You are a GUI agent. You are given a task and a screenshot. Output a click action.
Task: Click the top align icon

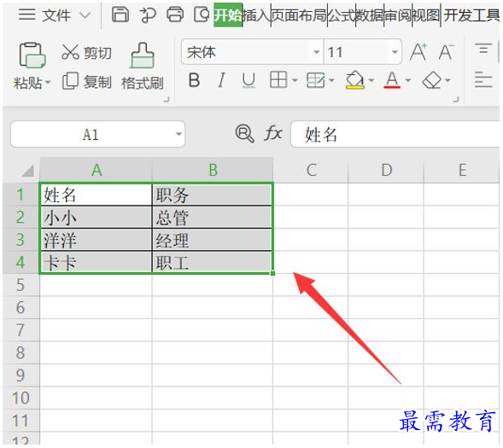(x=483, y=49)
